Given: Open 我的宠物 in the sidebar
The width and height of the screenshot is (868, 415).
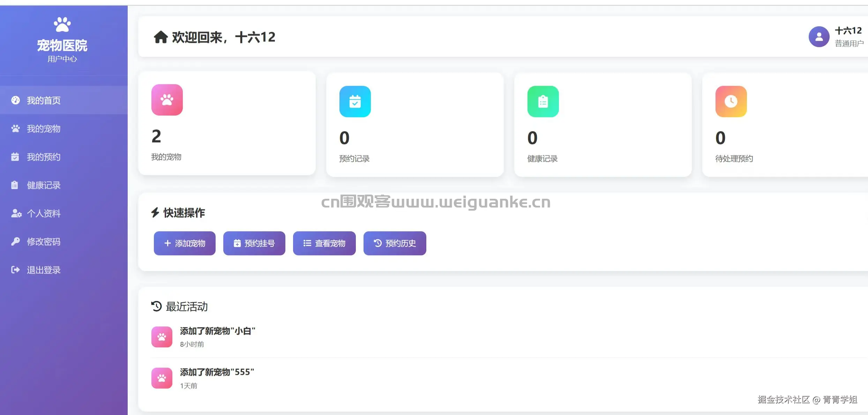Looking at the screenshot, I should click(64, 128).
